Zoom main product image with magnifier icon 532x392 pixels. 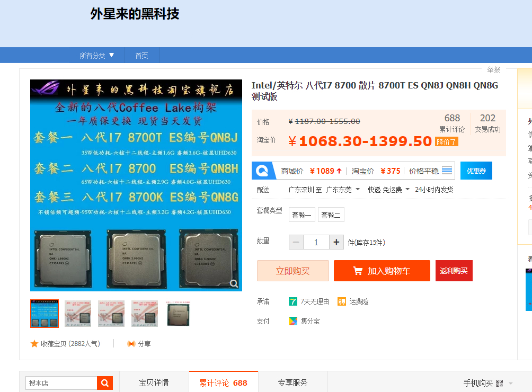(x=234, y=283)
